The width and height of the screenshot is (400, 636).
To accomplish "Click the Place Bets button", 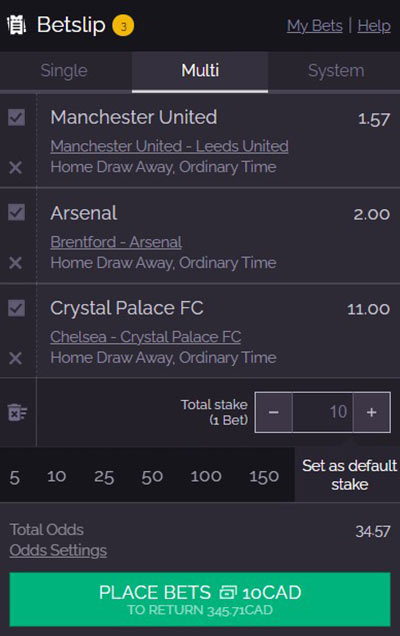I will coord(200,599).
